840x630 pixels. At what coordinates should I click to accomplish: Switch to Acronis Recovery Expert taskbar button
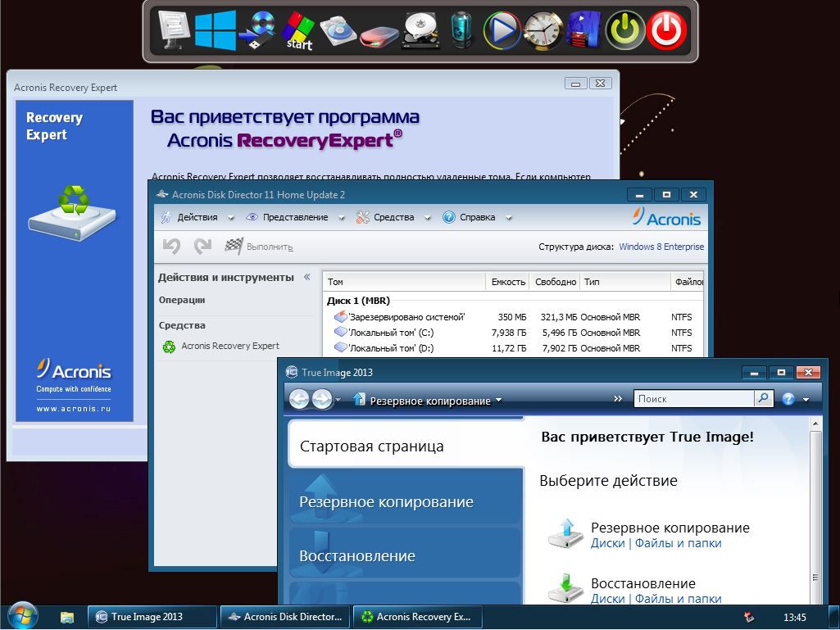coord(417,617)
